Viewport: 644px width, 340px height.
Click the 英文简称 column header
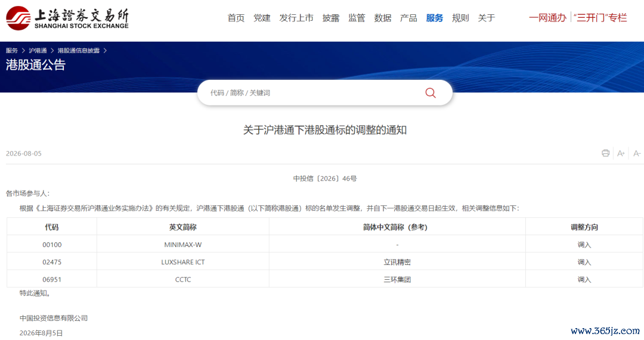pyautogui.click(x=183, y=227)
